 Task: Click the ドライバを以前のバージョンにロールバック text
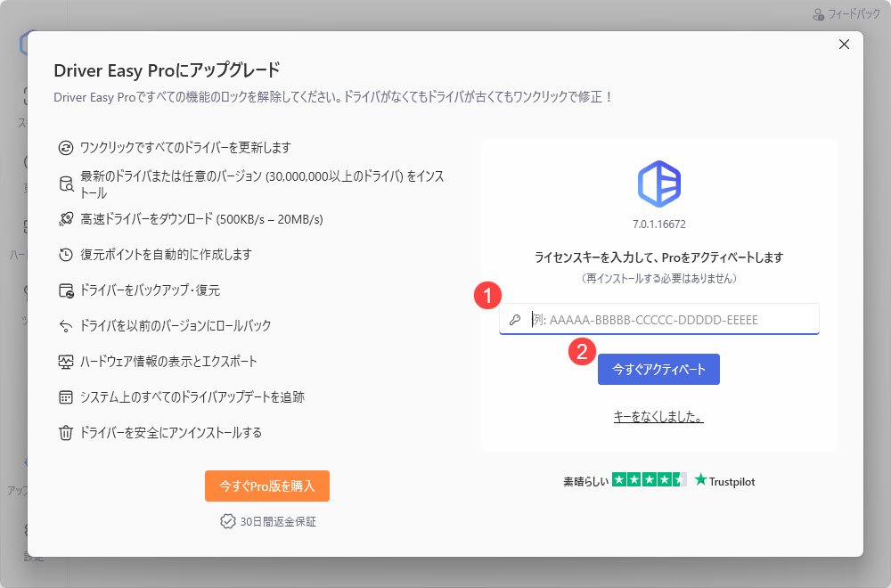click(x=176, y=325)
